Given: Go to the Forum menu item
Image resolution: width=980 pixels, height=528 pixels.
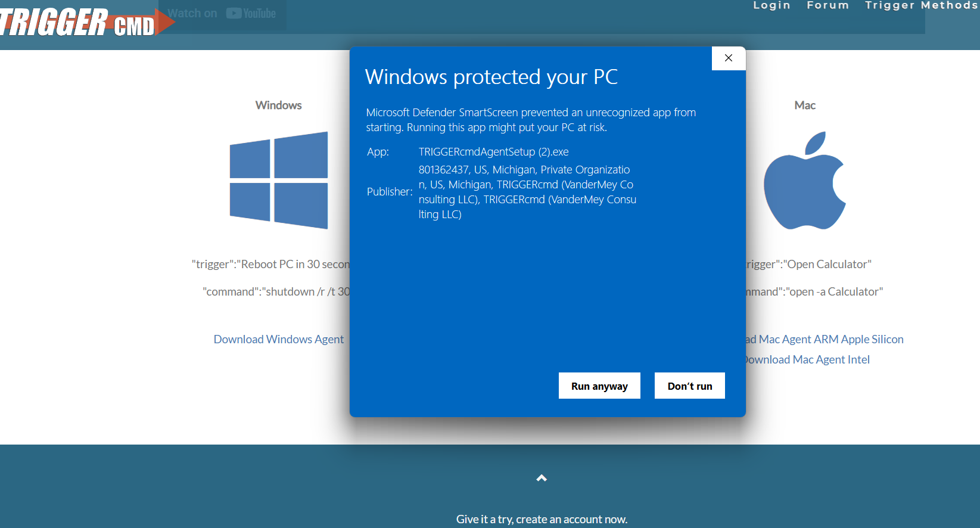Looking at the screenshot, I should [827, 5].
